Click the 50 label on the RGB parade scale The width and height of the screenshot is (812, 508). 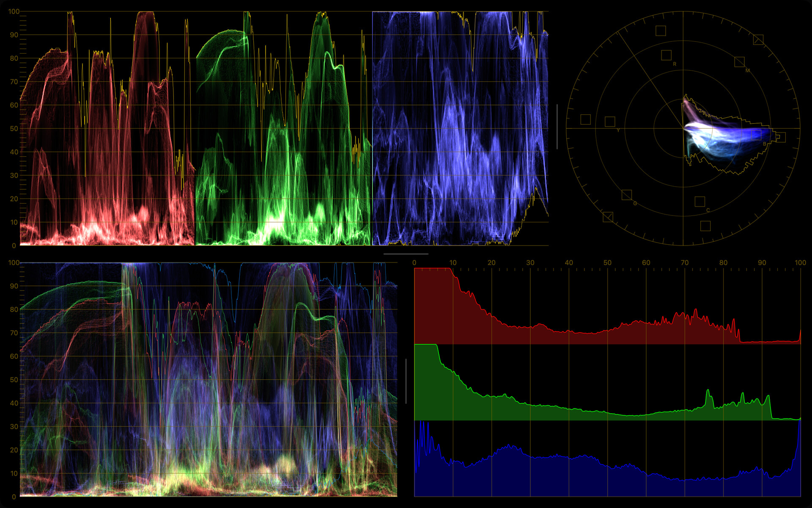[x=14, y=129]
